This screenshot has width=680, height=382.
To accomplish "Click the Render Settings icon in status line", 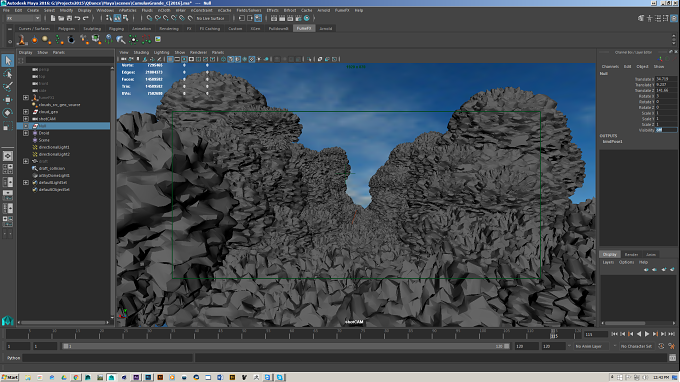I will [298, 18].
